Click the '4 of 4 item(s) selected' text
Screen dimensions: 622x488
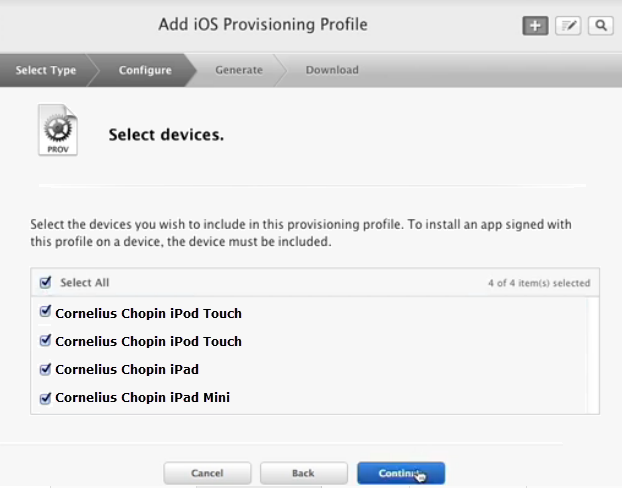[x=539, y=283]
